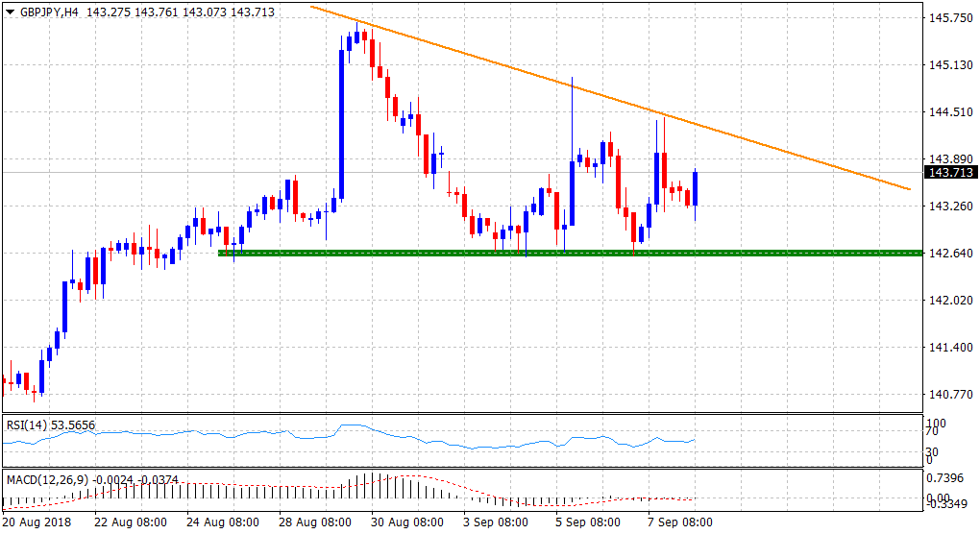This screenshot has height=534, width=980.
Task: Click the triangle icon beside GBPJPY,H4 title
Action: (x=8, y=11)
